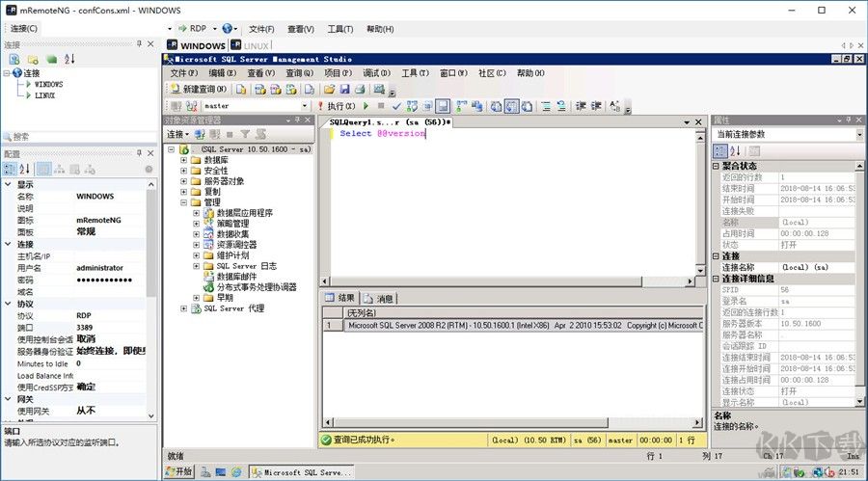Open the 查询 menu in SSMS
This screenshot has width=868, height=481.
(x=299, y=73)
